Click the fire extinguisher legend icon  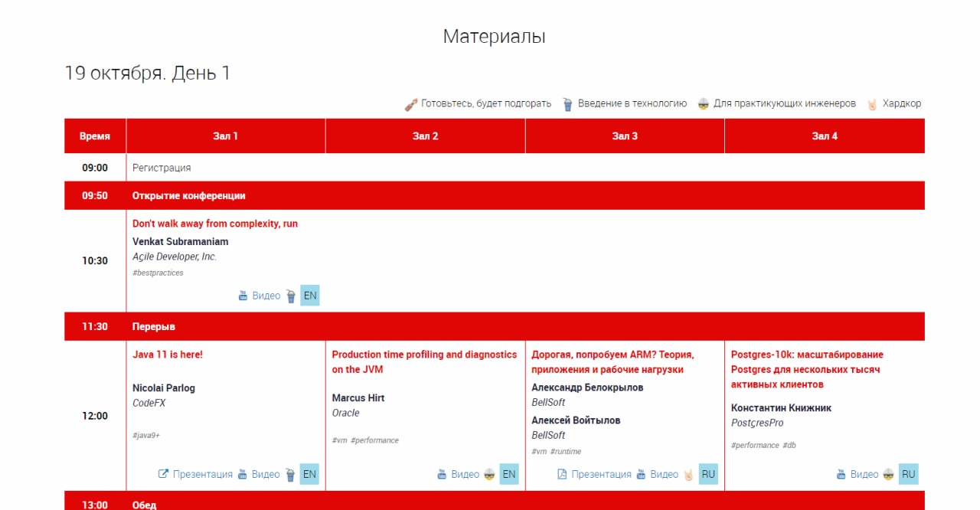point(411,104)
